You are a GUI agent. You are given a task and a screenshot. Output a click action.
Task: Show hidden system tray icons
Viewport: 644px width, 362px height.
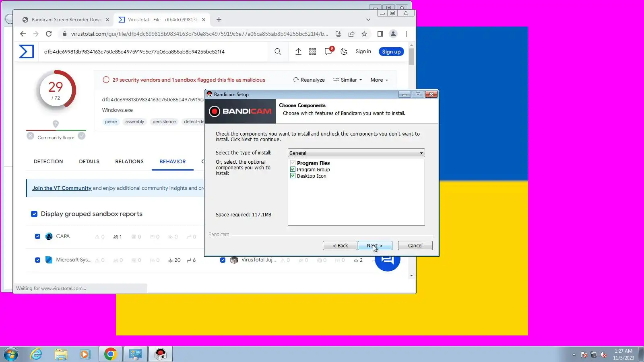point(574,354)
